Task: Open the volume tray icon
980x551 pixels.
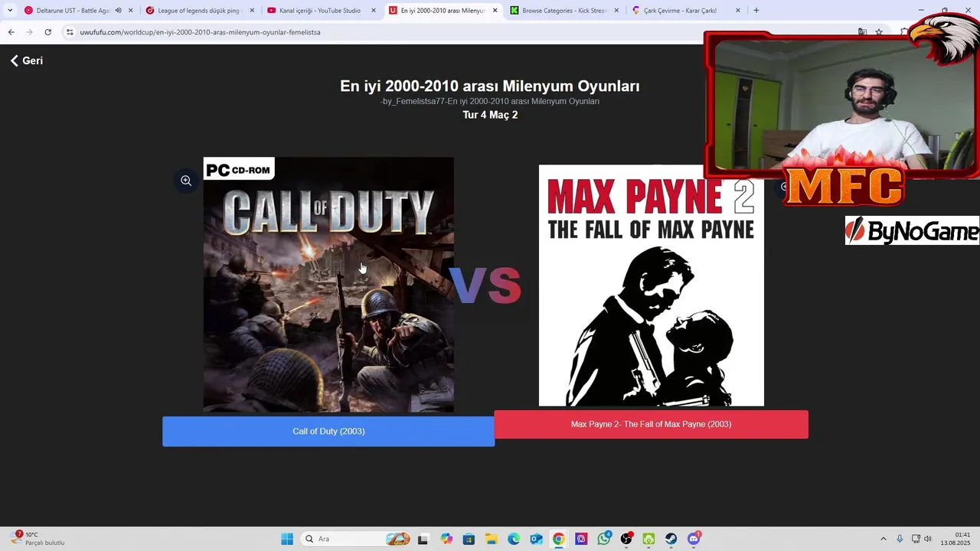Action: click(928, 539)
